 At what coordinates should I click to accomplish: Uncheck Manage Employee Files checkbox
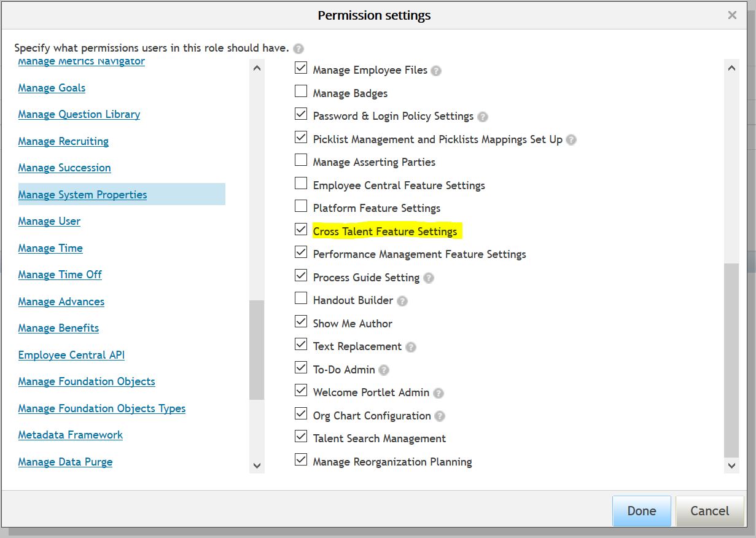(301, 68)
